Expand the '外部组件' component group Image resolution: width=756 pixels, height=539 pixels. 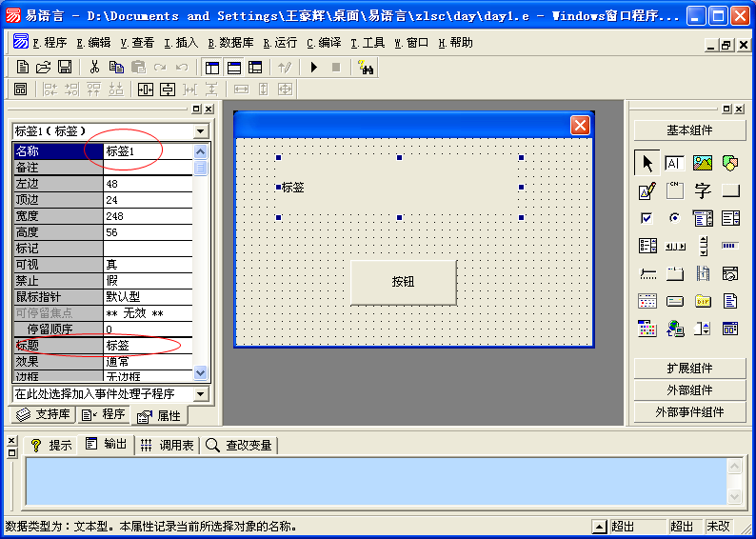(x=689, y=390)
